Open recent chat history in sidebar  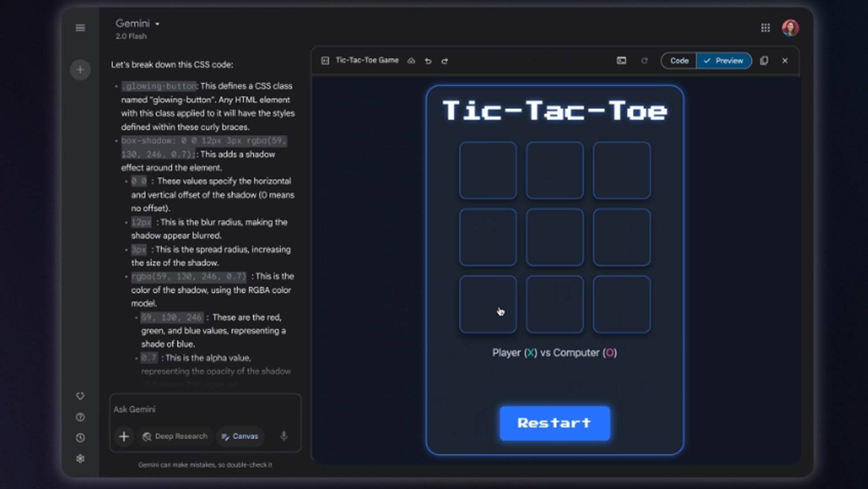pos(80,437)
